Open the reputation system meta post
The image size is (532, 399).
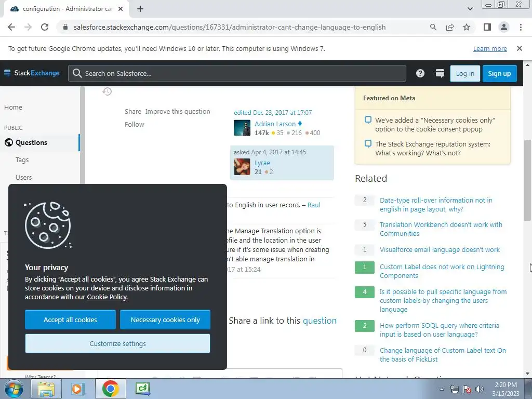433,149
